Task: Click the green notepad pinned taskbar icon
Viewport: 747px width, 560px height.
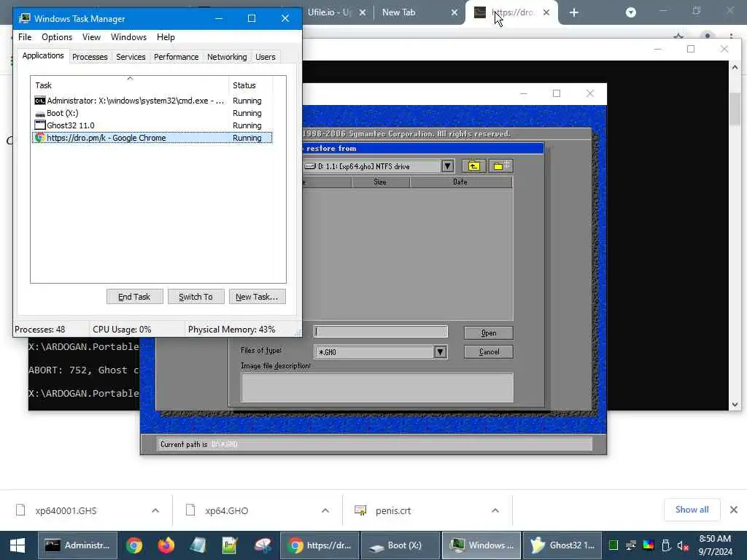Action: (x=230, y=545)
